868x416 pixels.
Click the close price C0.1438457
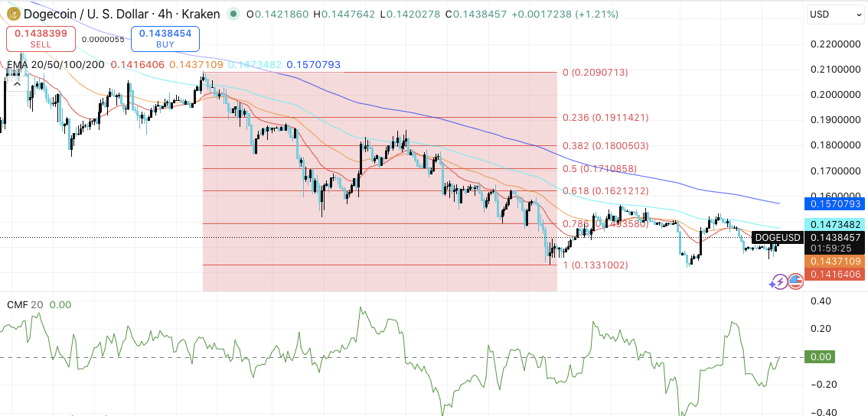478,15
